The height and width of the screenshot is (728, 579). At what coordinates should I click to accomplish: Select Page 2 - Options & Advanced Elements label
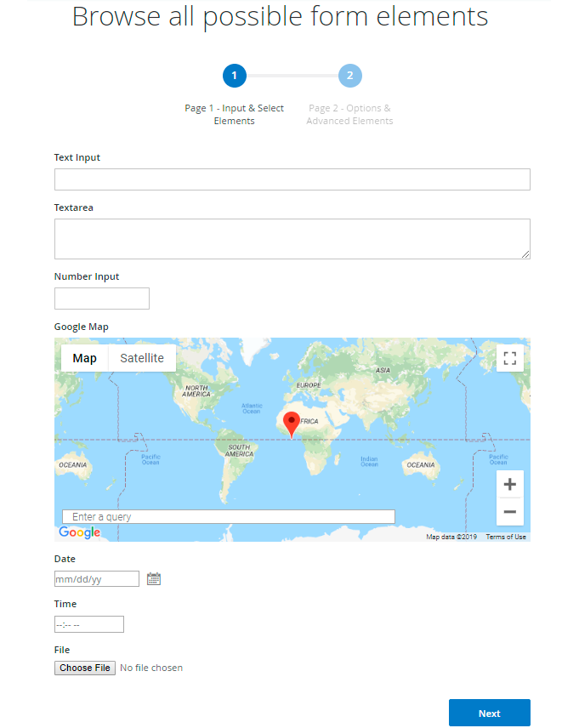click(x=349, y=115)
